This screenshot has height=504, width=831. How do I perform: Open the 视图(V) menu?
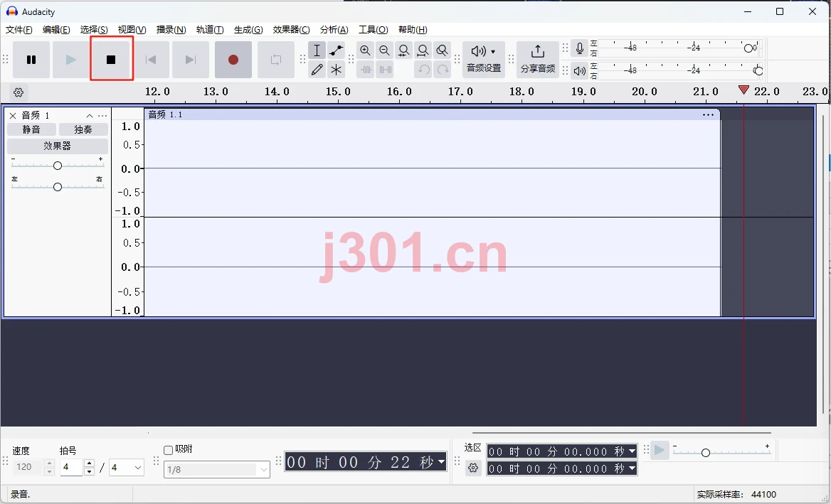(132, 30)
